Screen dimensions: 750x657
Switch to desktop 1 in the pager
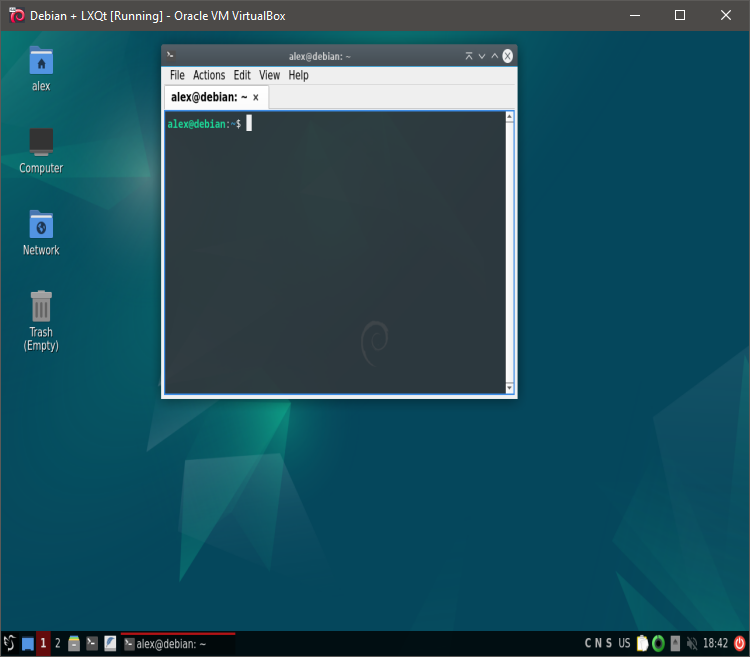(x=43, y=643)
